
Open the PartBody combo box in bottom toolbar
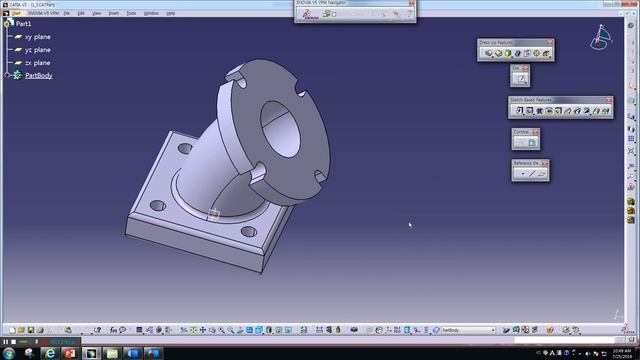click(x=469, y=330)
